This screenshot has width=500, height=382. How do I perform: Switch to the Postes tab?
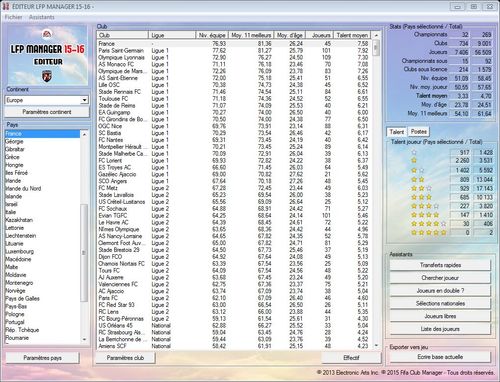[419, 132]
